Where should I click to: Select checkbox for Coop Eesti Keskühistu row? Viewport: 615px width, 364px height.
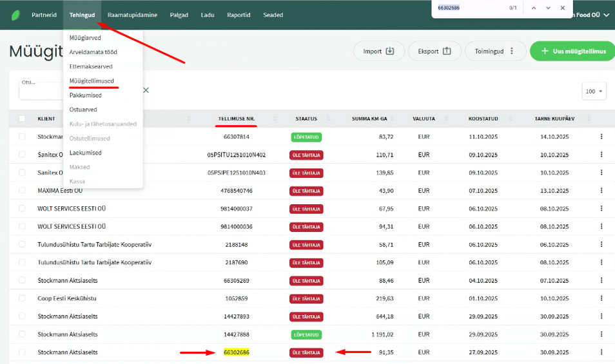23,298
